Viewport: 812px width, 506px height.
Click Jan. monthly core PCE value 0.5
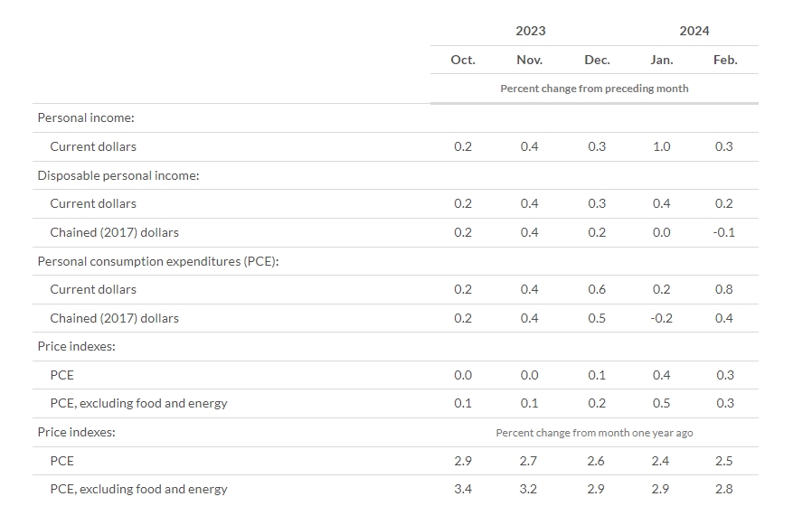click(x=661, y=403)
